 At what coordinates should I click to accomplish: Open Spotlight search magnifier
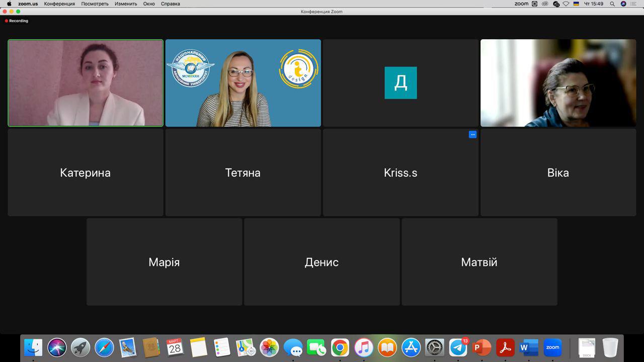(612, 4)
